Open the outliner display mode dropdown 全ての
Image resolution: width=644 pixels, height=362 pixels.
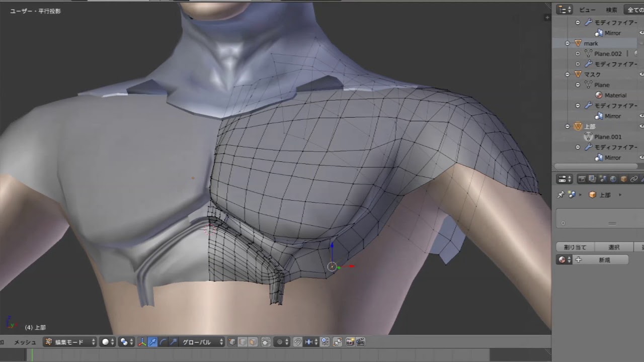pyautogui.click(x=634, y=10)
